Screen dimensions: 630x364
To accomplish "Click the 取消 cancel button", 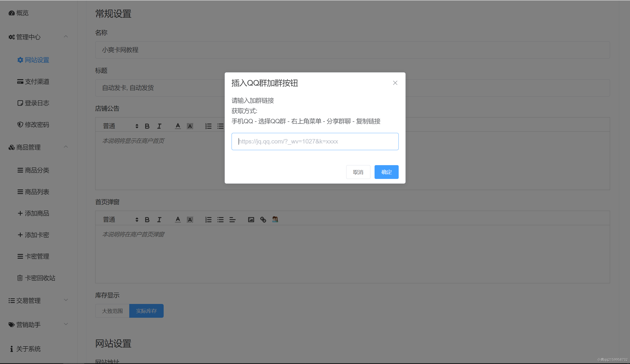I will (x=358, y=172).
